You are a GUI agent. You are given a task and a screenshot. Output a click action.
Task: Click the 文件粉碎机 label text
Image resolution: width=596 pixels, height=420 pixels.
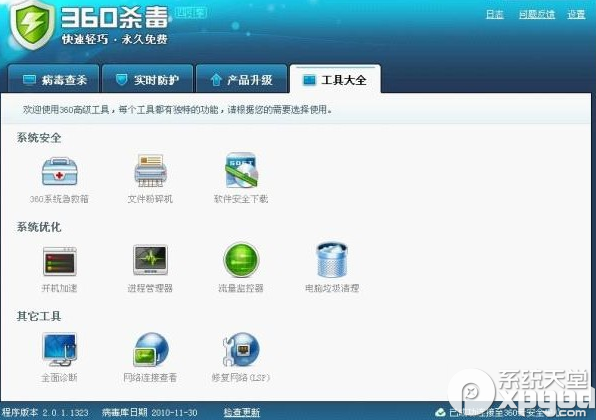[150, 199]
